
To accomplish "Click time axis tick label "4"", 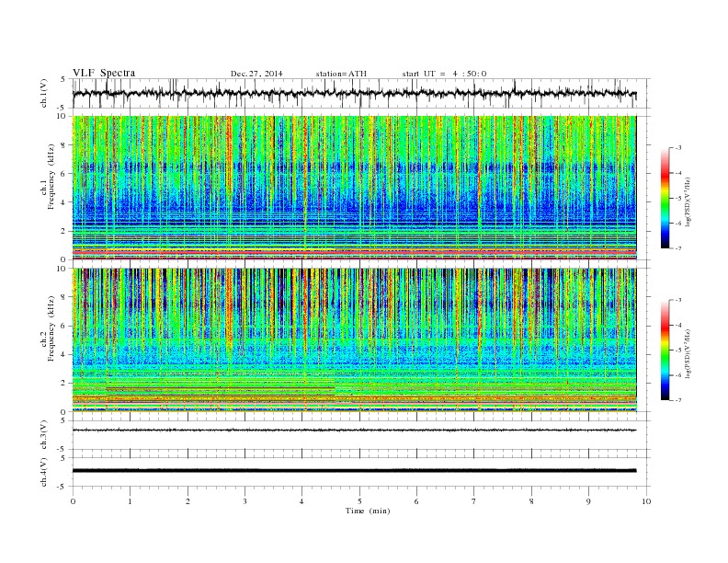I will 301,501.
